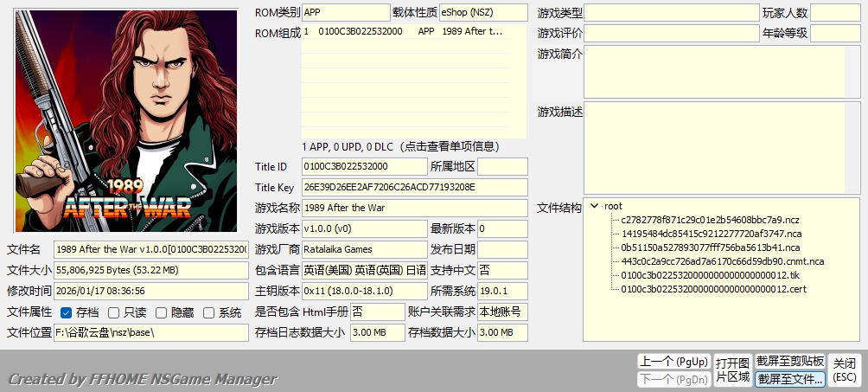Select the 14195484dc85415c .nca file entry
The height and width of the screenshot is (392, 868).
710,234
